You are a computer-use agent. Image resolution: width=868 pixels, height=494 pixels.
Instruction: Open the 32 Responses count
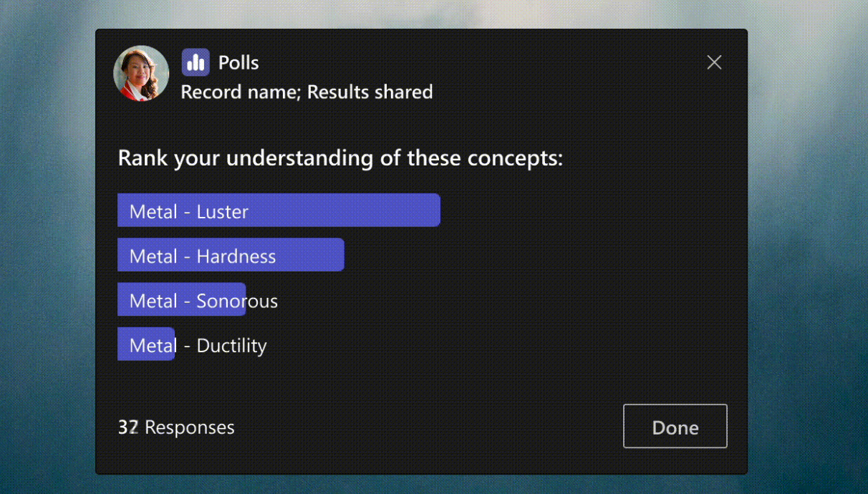(176, 427)
